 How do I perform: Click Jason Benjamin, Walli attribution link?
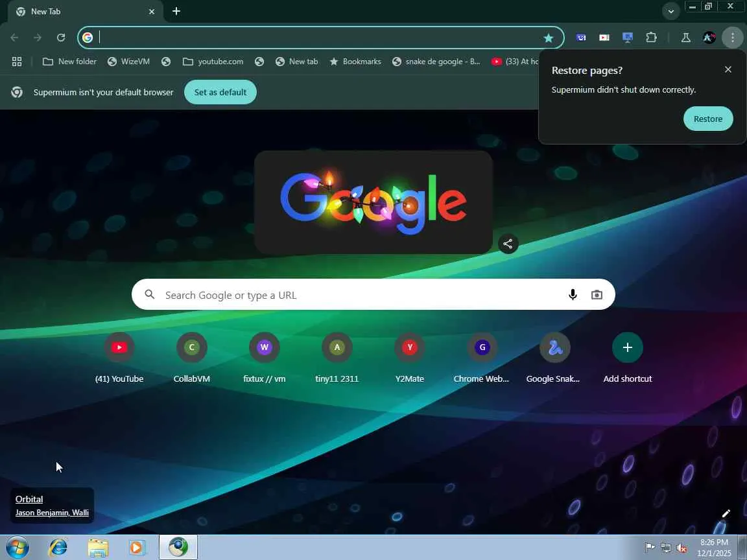click(x=52, y=513)
